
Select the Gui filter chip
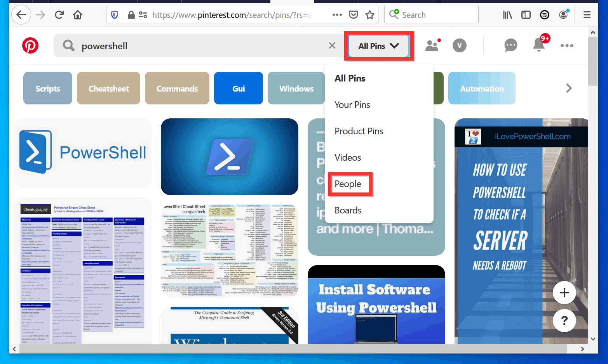(238, 88)
